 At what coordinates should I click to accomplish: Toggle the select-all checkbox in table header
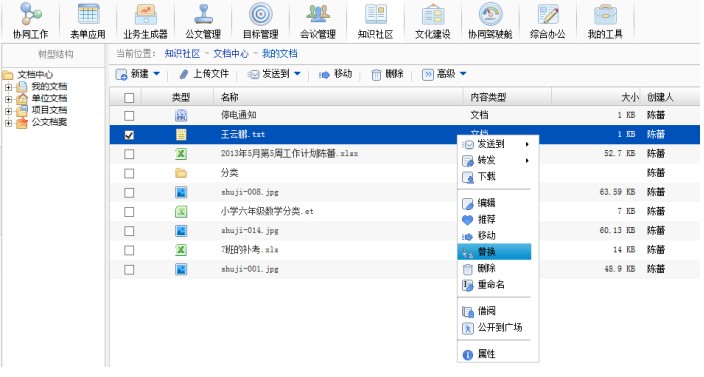(129, 97)
